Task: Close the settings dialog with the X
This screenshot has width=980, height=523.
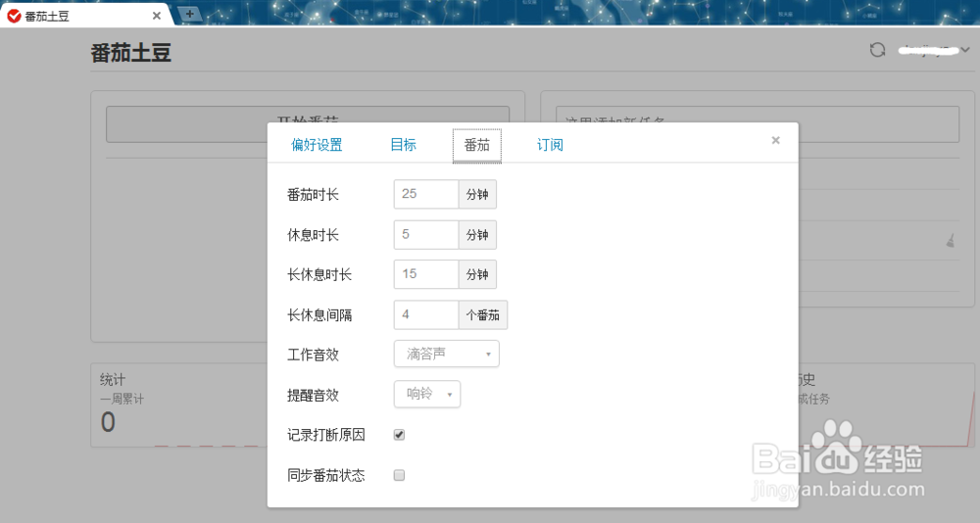Action: tap(775, 140)
